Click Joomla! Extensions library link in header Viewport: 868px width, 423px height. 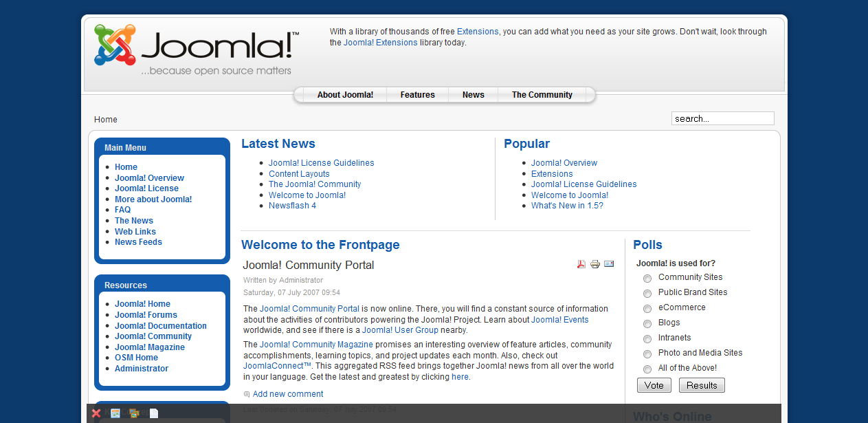coord(381,43)
